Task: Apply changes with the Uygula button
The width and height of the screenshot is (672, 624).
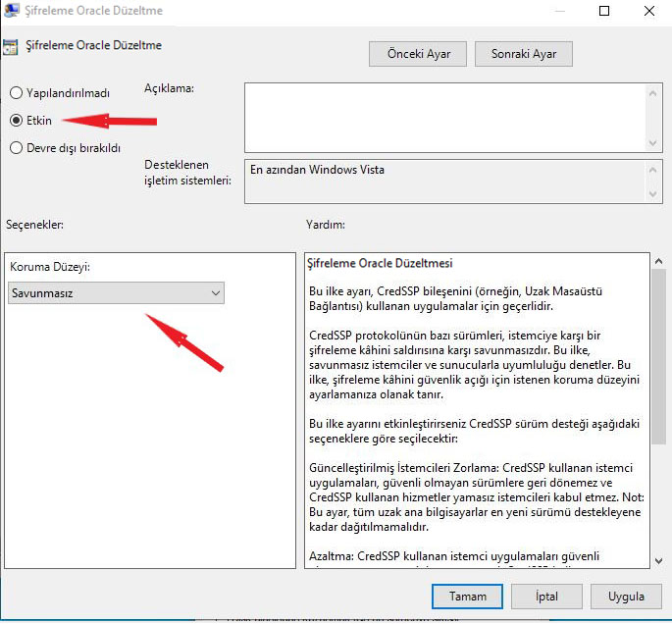Action: click(x=626, y=597)
